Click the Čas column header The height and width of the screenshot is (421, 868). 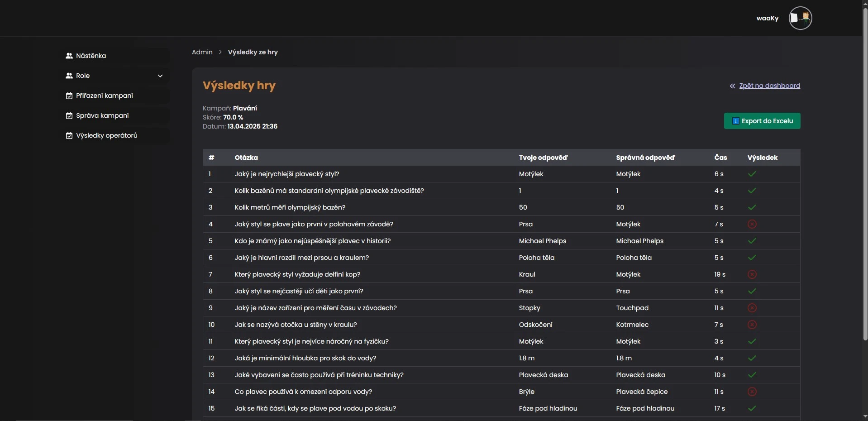click(x=720, y=158)
